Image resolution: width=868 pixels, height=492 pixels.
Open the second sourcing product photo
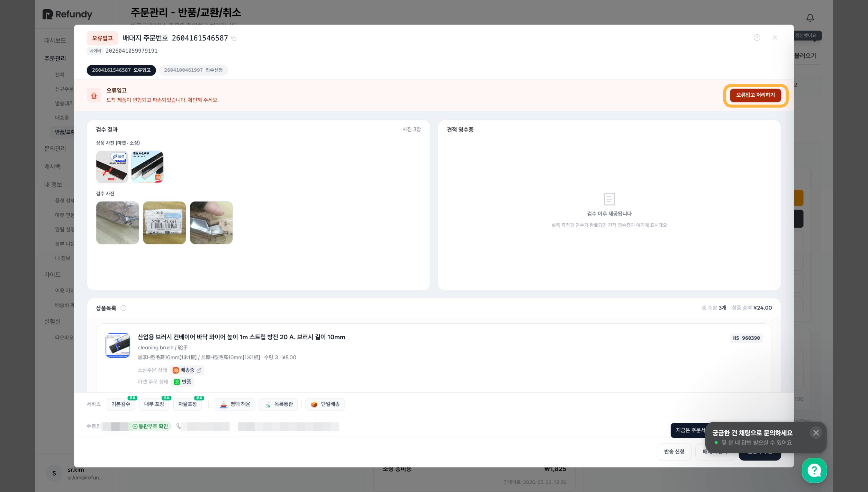pyautogui.click(x=147, y=167)
